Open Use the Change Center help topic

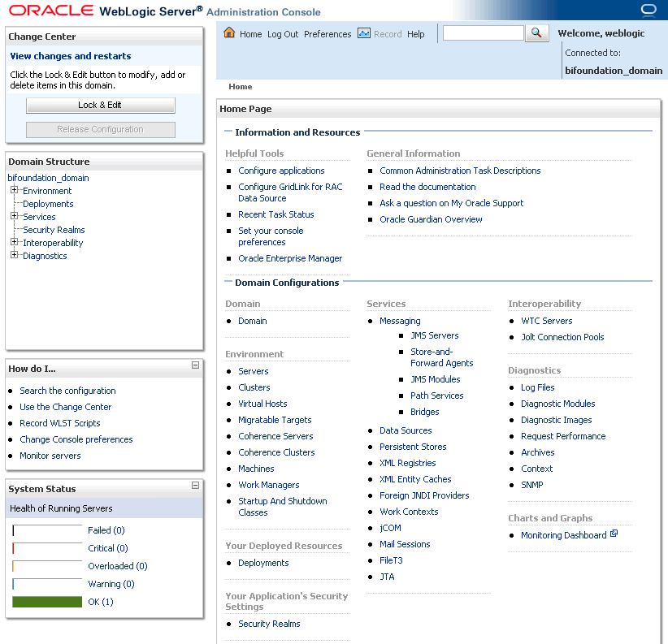[x=66, y=407]
